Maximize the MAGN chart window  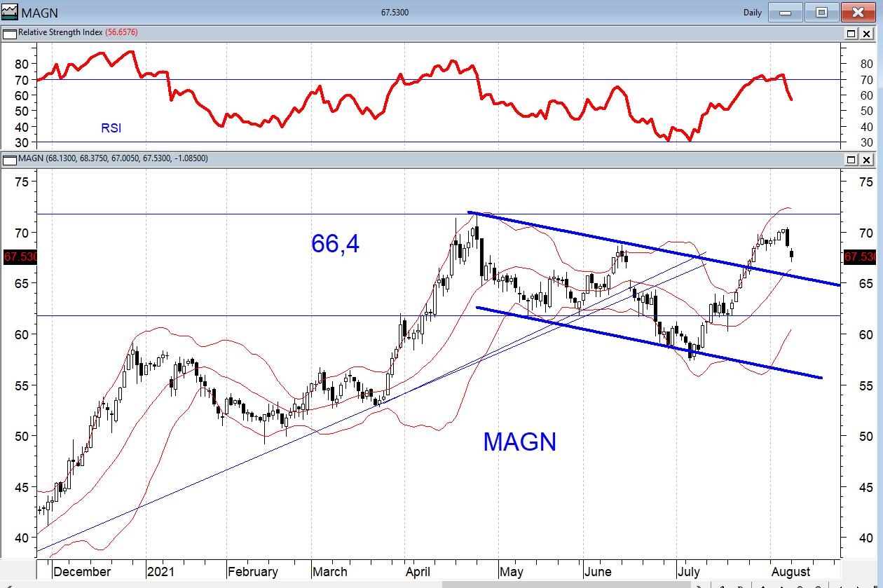[821, 12]
